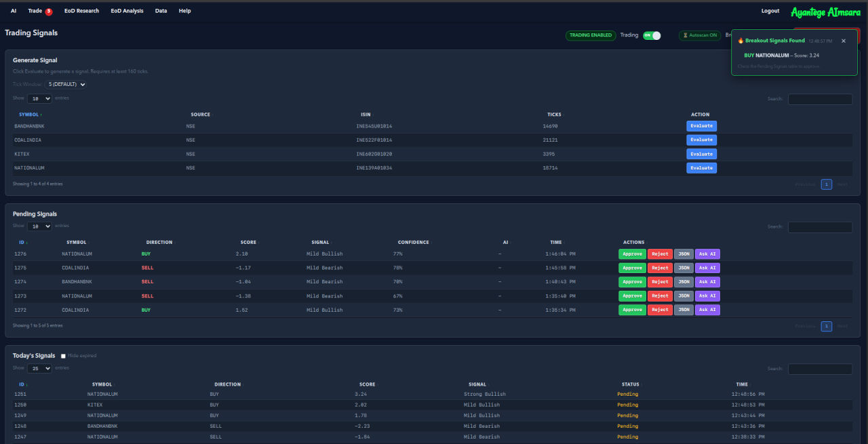Screen dimensions: 868x444
Task: Click the fire icon in Breakout Signals notification
Action: (741, 41)
